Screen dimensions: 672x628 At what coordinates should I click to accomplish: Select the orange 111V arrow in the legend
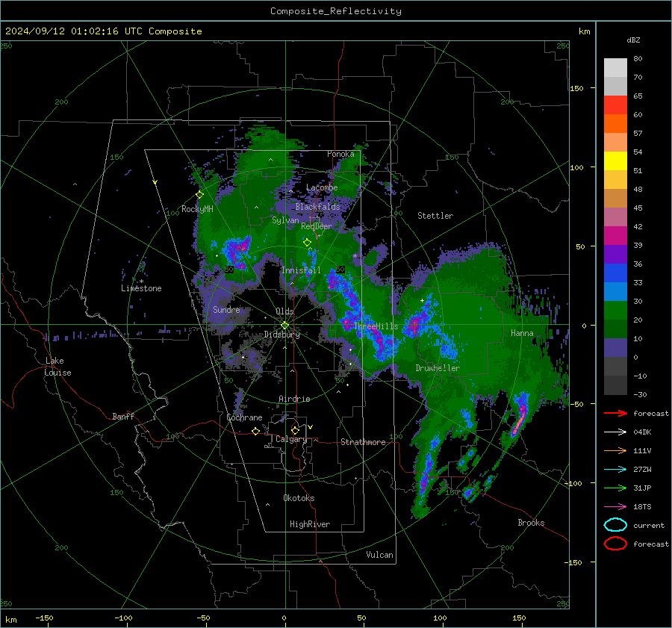[615, 450]
